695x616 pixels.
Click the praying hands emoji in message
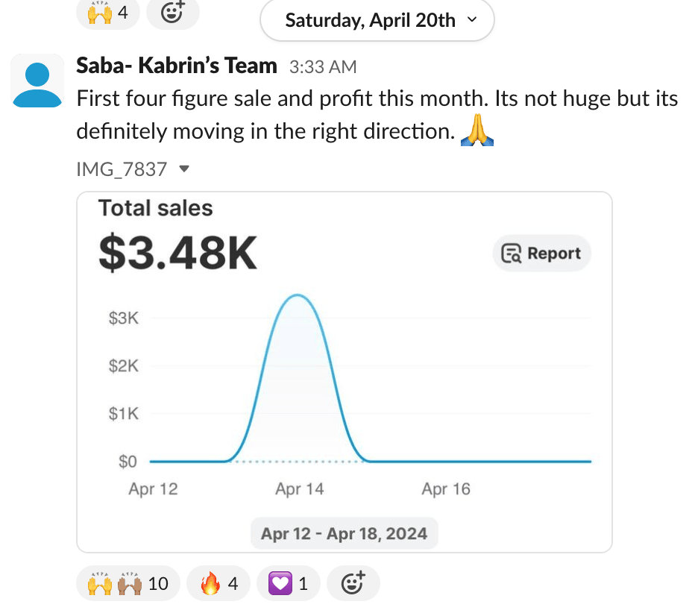pos(477,132)
